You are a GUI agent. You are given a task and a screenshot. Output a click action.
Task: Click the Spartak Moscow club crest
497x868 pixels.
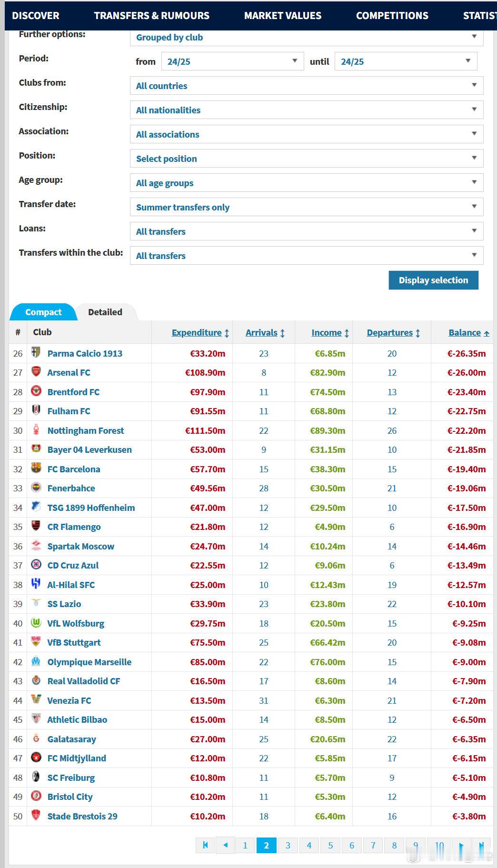tap(36, 545)
